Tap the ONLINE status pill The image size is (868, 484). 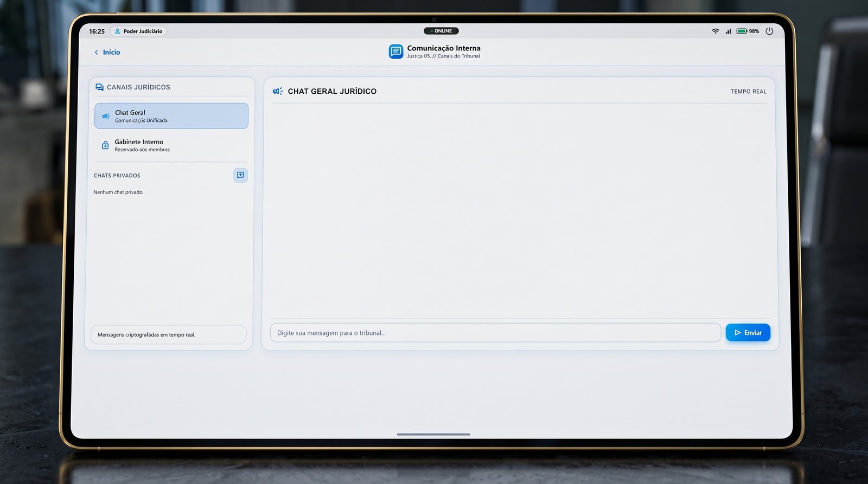point(441,31)
